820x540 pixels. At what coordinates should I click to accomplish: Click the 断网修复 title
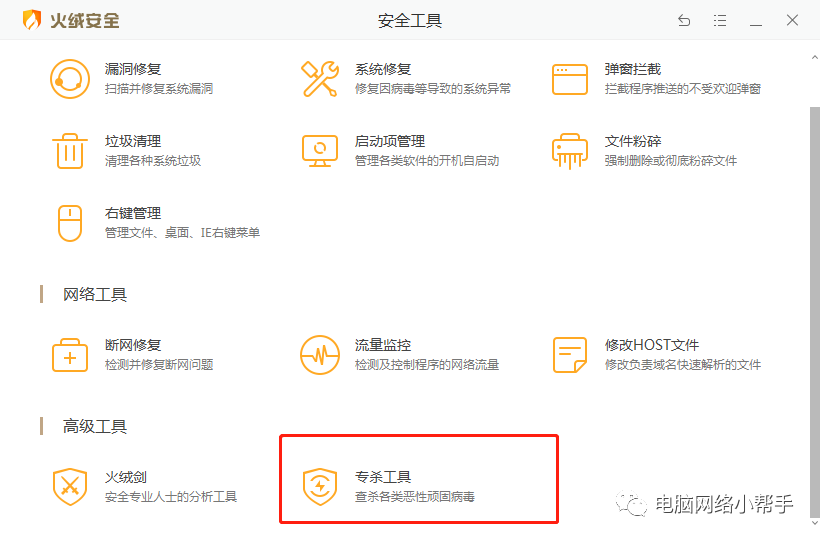tap(133, 345)
